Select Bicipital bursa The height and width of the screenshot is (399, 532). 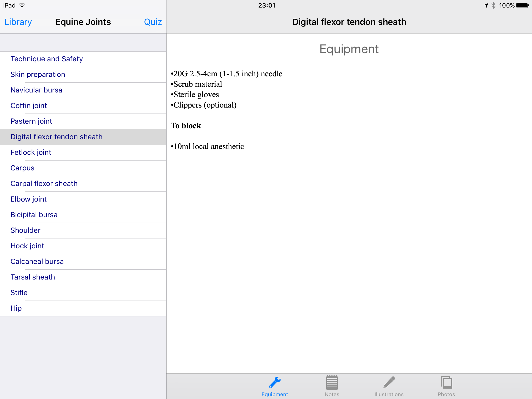(83, 215)
